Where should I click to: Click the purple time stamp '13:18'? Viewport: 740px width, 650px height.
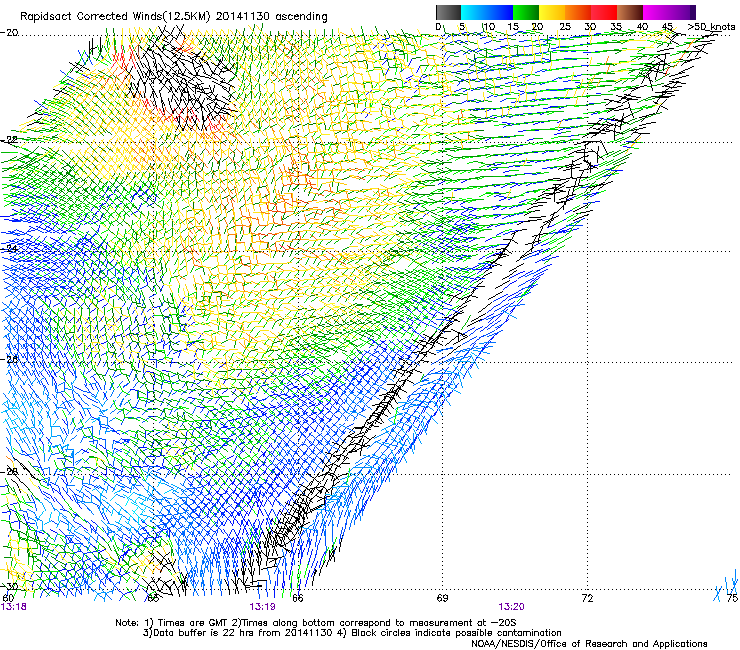click(14, 607)
